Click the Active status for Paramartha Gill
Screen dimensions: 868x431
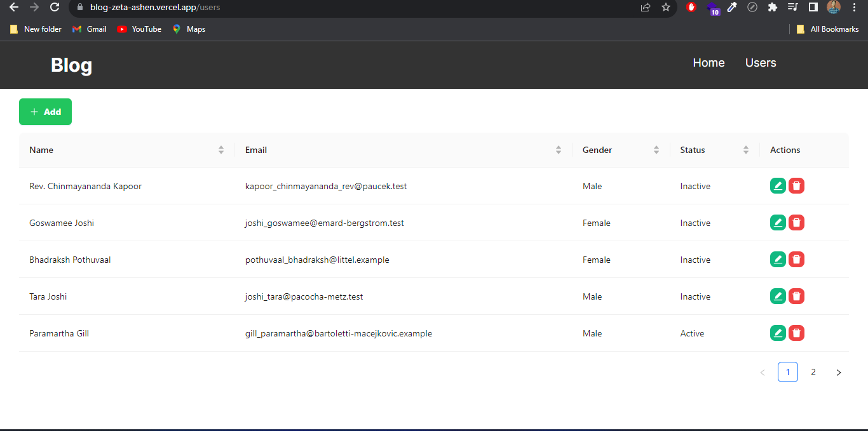(x=692, y=333)
